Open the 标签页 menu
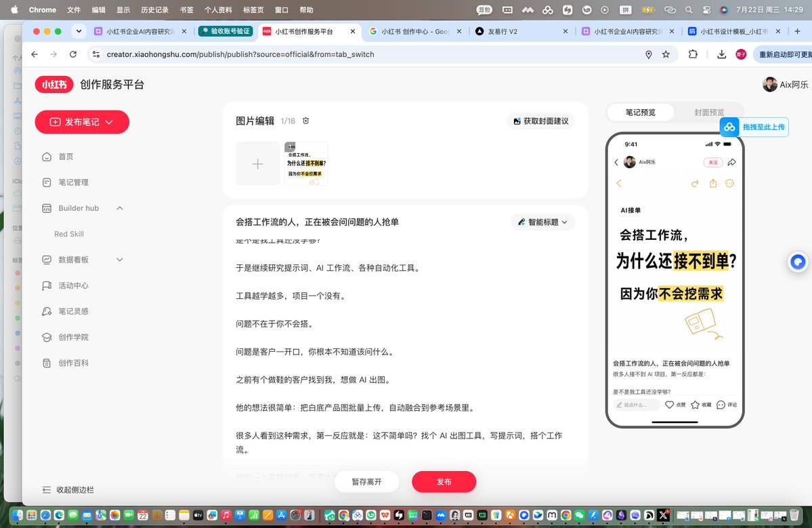 [253, 10]
